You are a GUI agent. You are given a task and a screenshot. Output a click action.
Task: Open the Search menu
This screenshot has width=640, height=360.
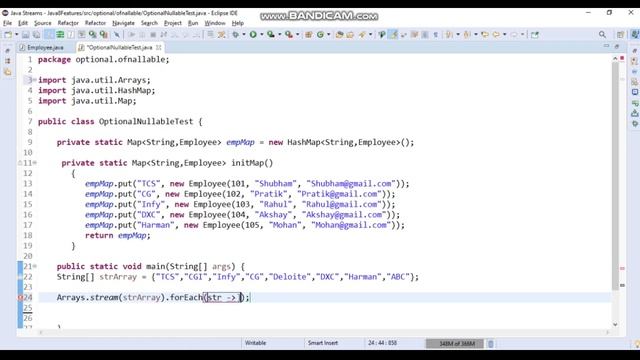[x=149, y=23]
